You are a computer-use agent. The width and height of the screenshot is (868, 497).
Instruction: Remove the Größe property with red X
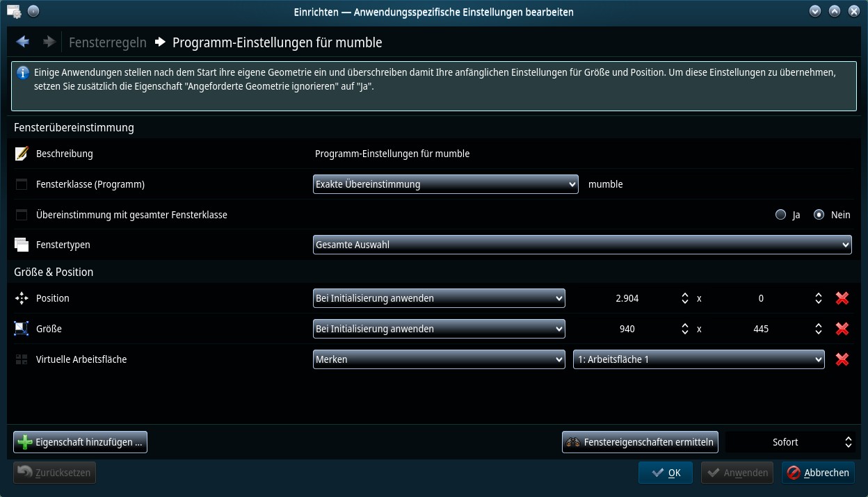(842, 329)
